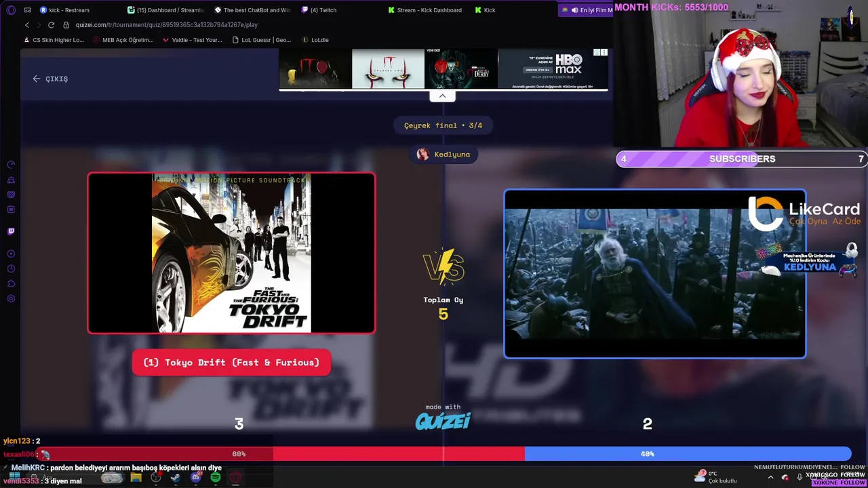The height and width of the screenshot is (488, 868).
Task: Switch to Stream - Kick Dashboard tab
Action: coord(425,10)
